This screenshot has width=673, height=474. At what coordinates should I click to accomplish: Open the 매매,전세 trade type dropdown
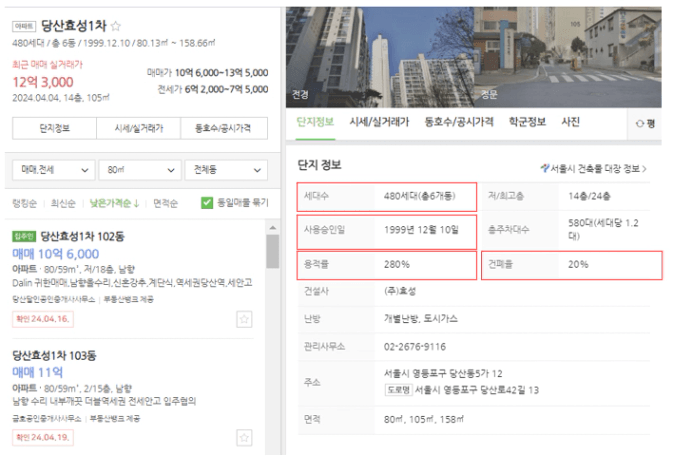click(54, 170)
